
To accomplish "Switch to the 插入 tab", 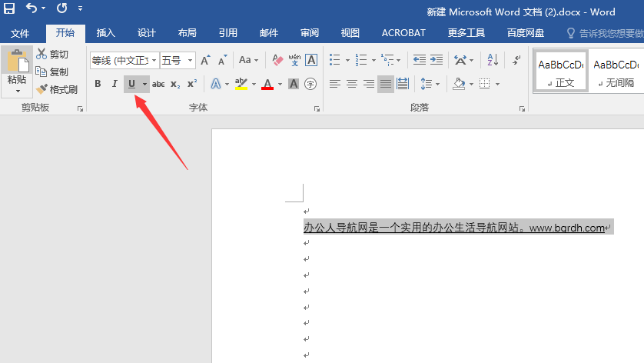I will [105, 33].
